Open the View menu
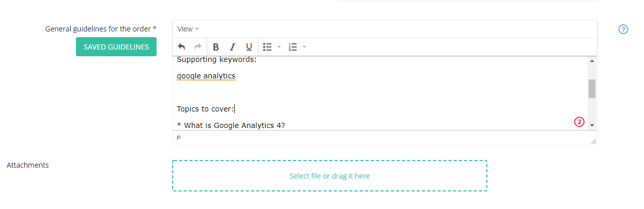Screen dimensions: 644x209 click(188, 29)
